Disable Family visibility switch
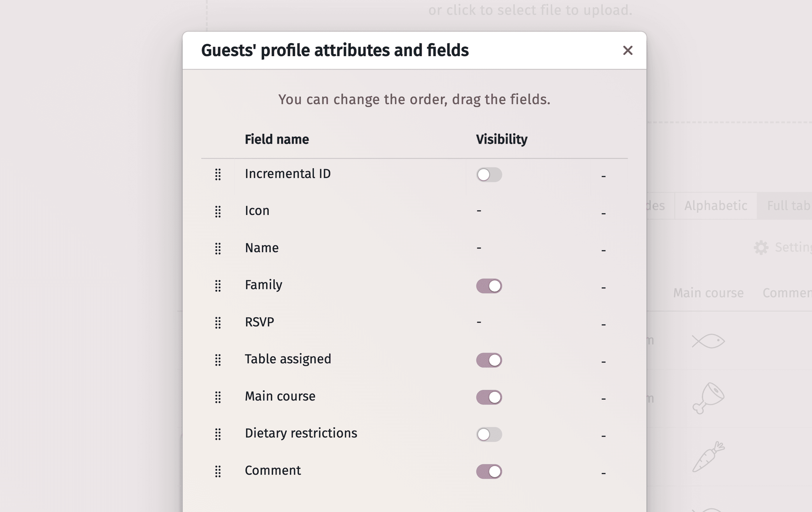This screenshot has height=512, width=812. click(489, 286)
